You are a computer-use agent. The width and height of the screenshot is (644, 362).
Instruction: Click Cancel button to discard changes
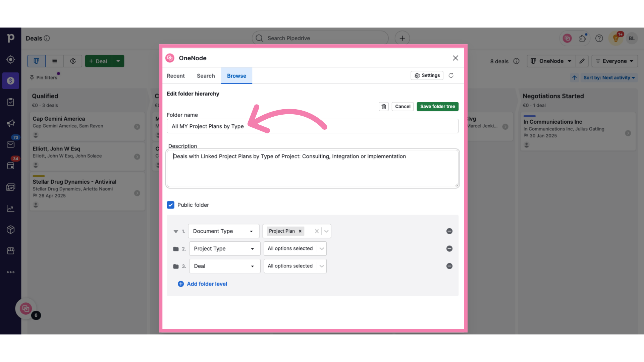pos(402,106)
